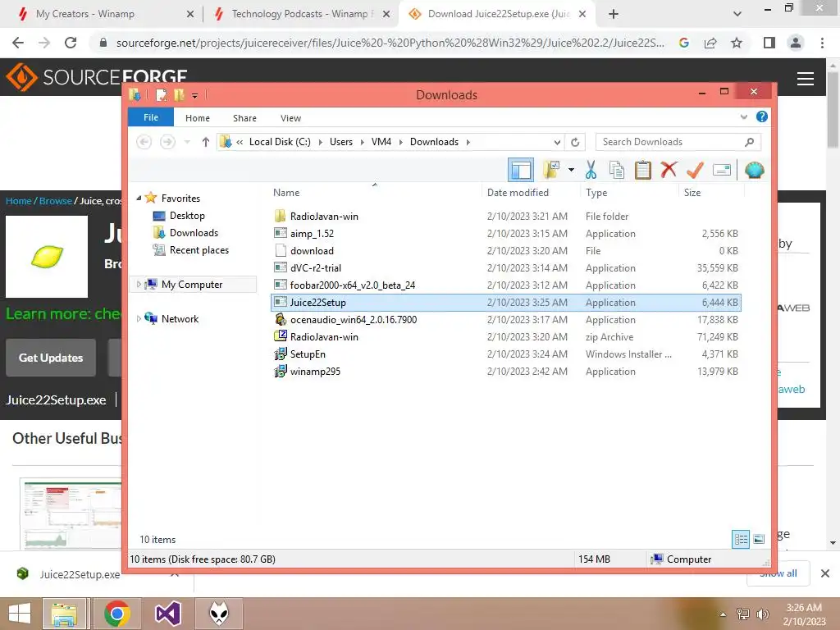Viewport: 840px width, 630px height.
Task: Select the RadioJavan-win folder
Action: point(505,217)
